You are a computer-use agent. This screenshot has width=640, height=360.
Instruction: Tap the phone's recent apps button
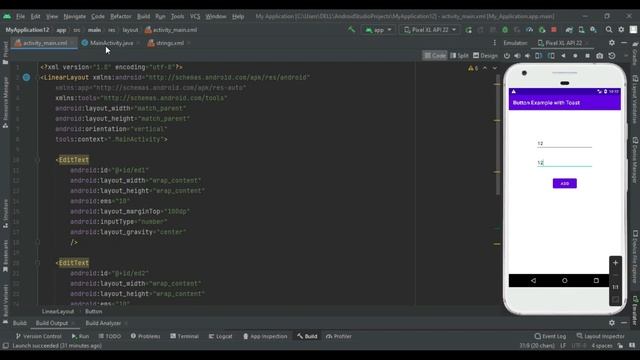596,280
